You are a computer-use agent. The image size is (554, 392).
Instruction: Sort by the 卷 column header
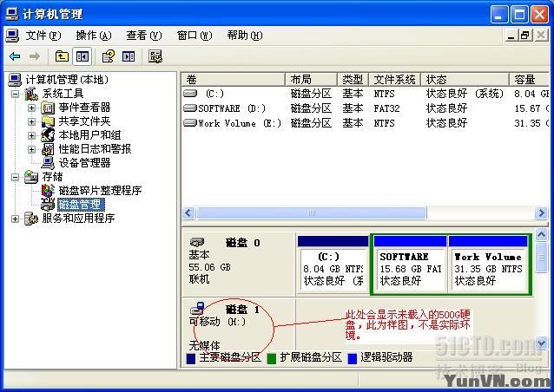coord(234,80)
